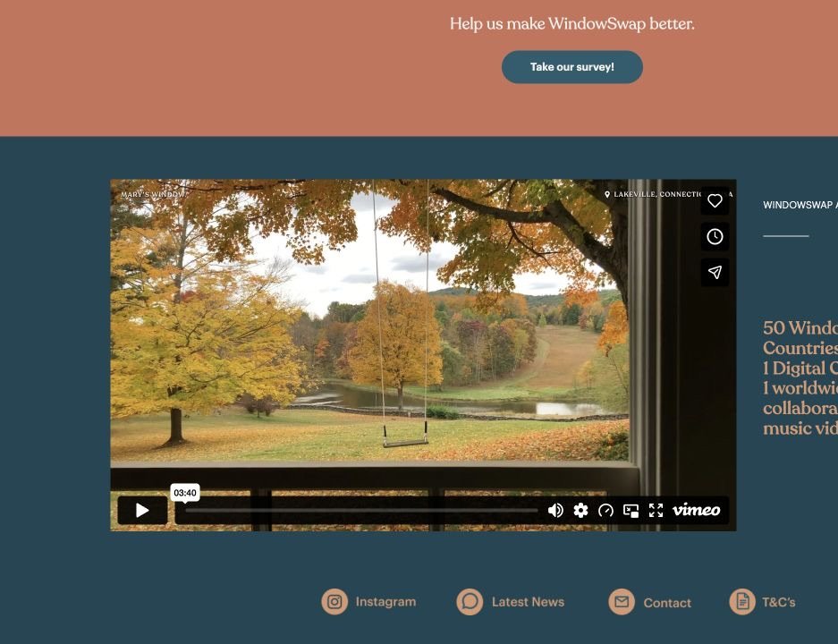Share the video with paper plane icon
Viewport: 838px width, 644px height.
tap(715, 272)
